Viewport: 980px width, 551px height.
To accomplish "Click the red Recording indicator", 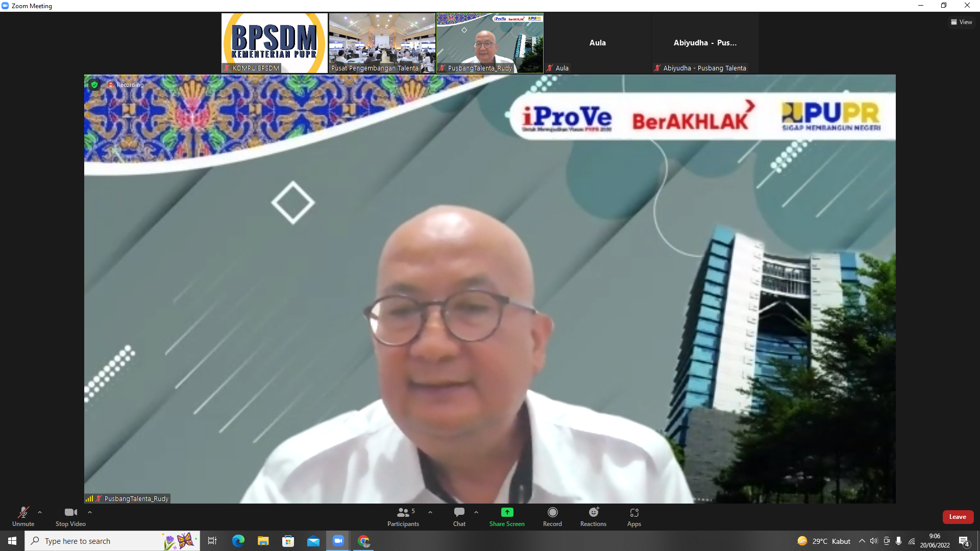I will (x=126, y=85).
